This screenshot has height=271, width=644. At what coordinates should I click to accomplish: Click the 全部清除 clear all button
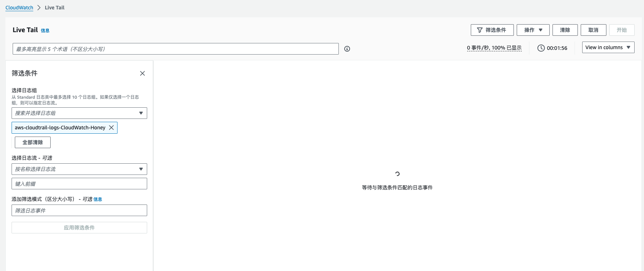33,142
